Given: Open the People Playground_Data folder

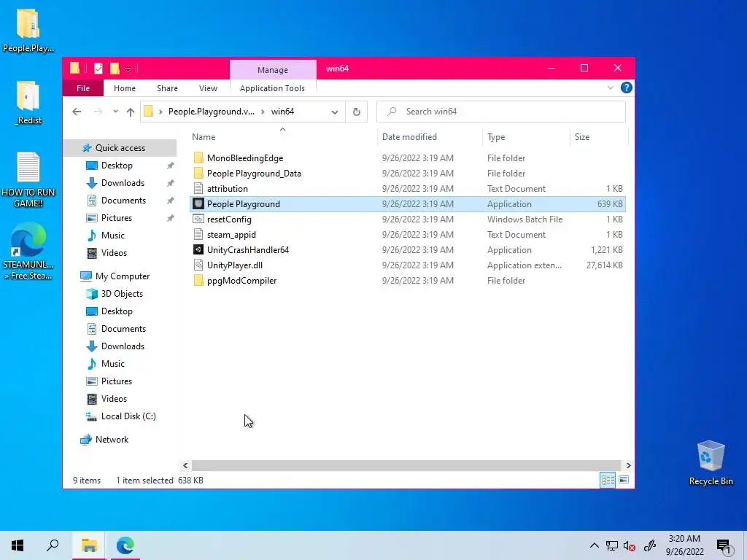Looking at the screenshot, I should tap(254, 174).
